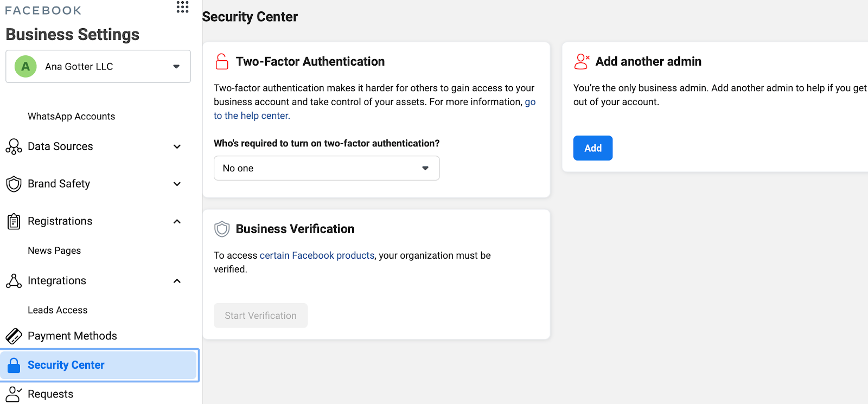This screenshot has height=404, width=868.
Task: Click the Ana Gotter LLC avatar icon
Action: point(25,67)
